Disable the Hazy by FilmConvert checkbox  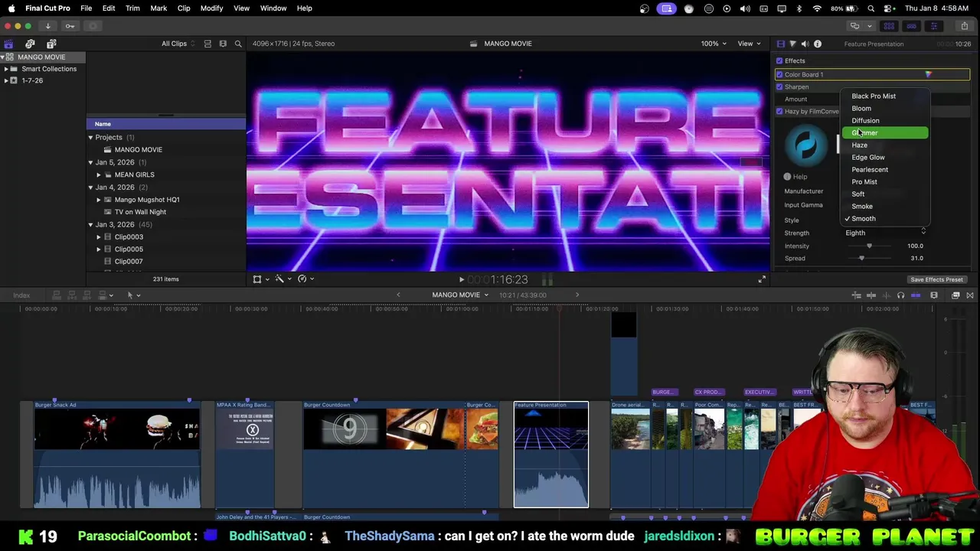[x=779, y=111]
